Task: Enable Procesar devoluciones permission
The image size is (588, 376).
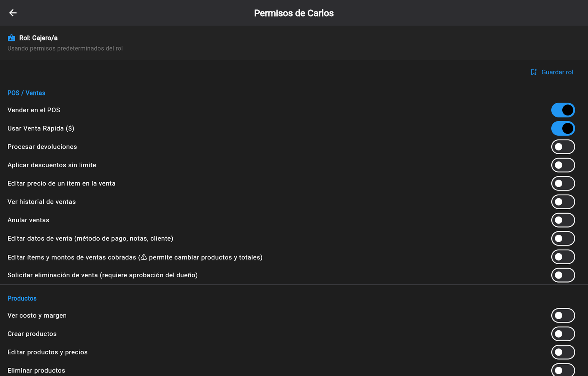Action: 563,147
